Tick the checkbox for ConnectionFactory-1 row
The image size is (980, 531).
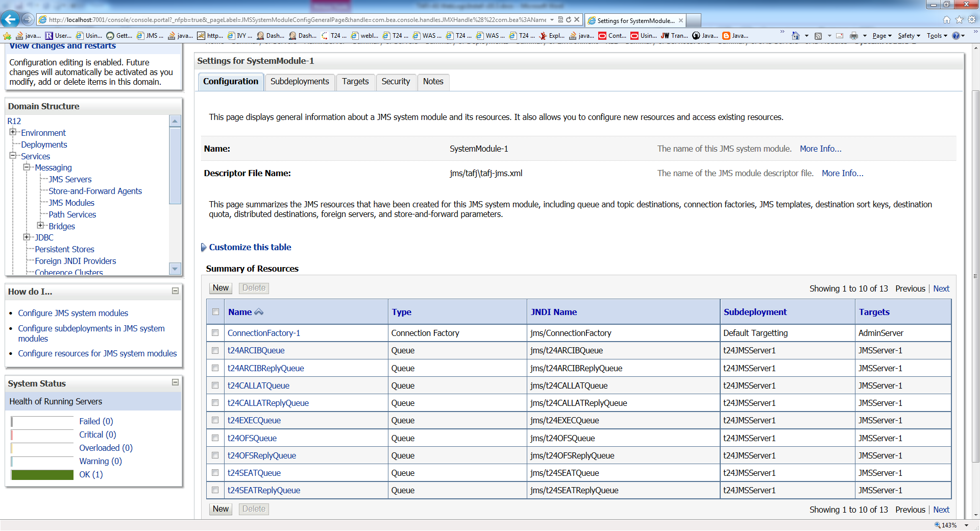tap(215, 333)
